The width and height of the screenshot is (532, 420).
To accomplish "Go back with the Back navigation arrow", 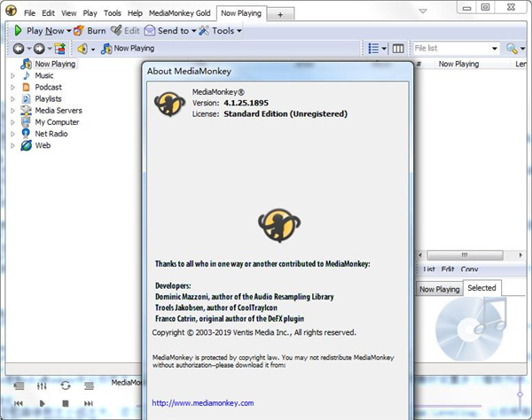I will 19,49.
